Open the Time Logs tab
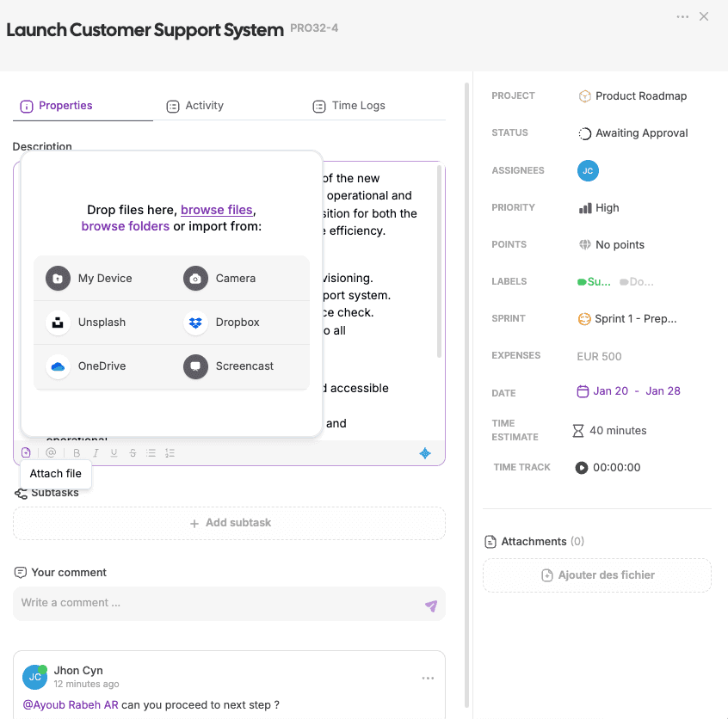This screenshot has height=719, width=728. pos(349,106)
